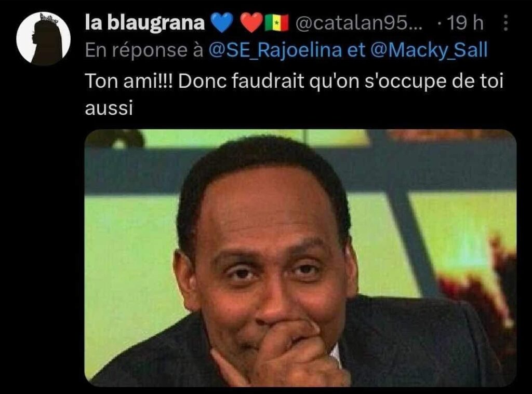Click the "En réponse à" reply label
This screenshot has width=532, height=394.
coord(144,50)
